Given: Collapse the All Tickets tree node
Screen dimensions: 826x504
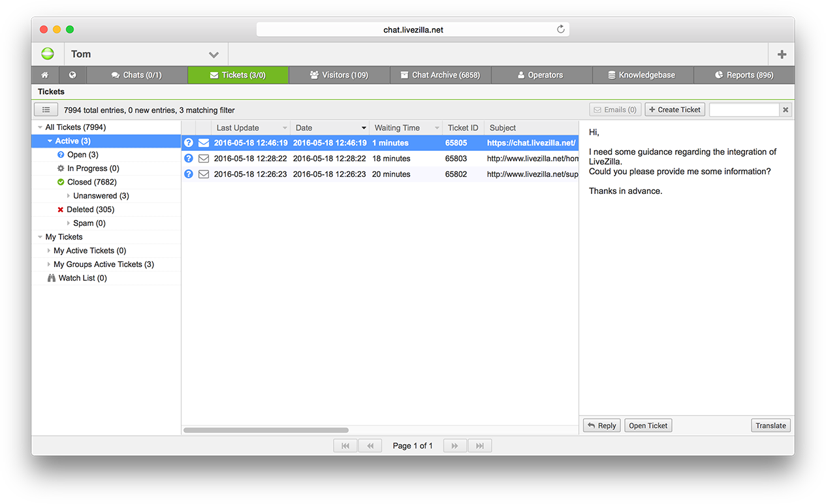Looking at the screenshot, I should pos(40,127).
